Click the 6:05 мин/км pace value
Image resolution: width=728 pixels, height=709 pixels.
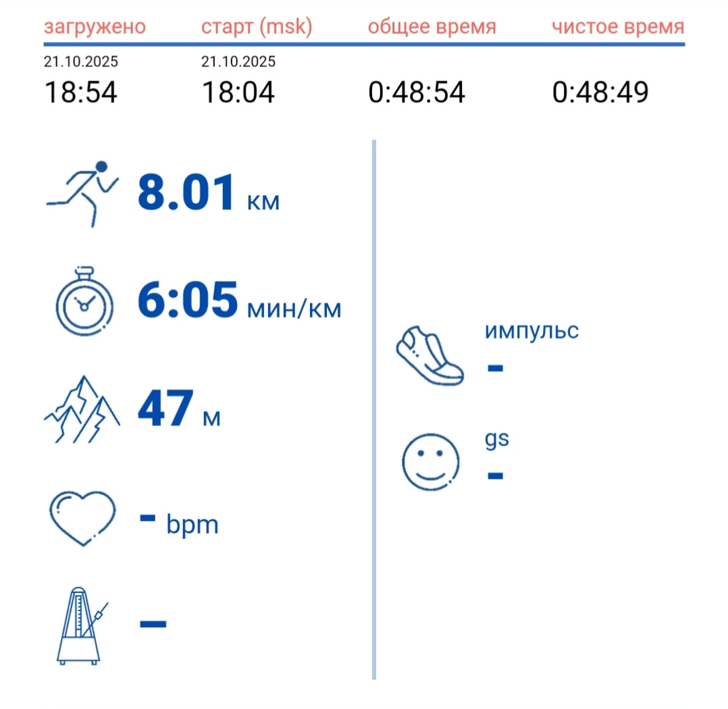point(240,300)
